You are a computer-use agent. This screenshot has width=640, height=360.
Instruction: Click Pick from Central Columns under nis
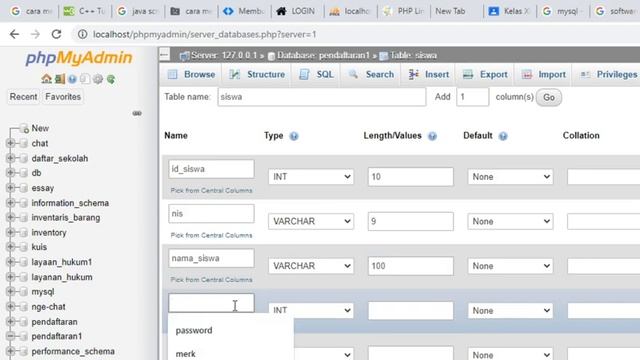coord(211,236)
